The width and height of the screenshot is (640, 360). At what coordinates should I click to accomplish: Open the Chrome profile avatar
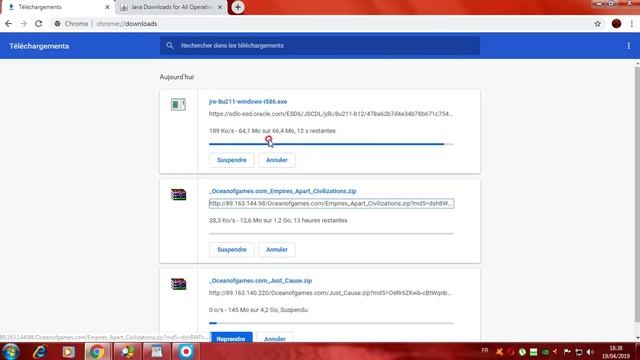point(616,24)
